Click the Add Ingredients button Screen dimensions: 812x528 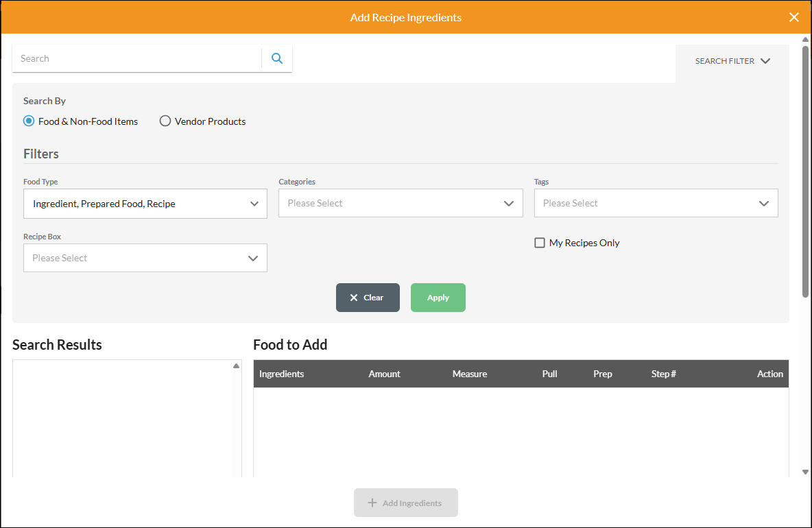coord(405,503)
